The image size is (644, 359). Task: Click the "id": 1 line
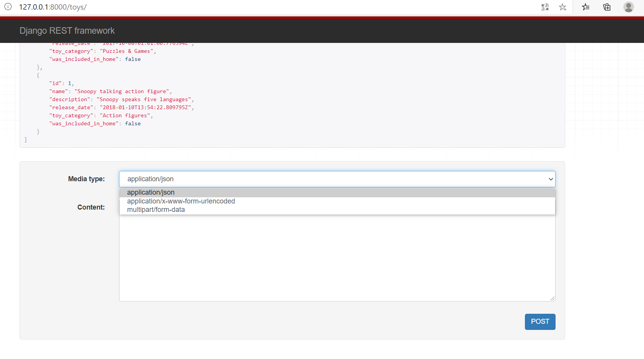(61, 83)
